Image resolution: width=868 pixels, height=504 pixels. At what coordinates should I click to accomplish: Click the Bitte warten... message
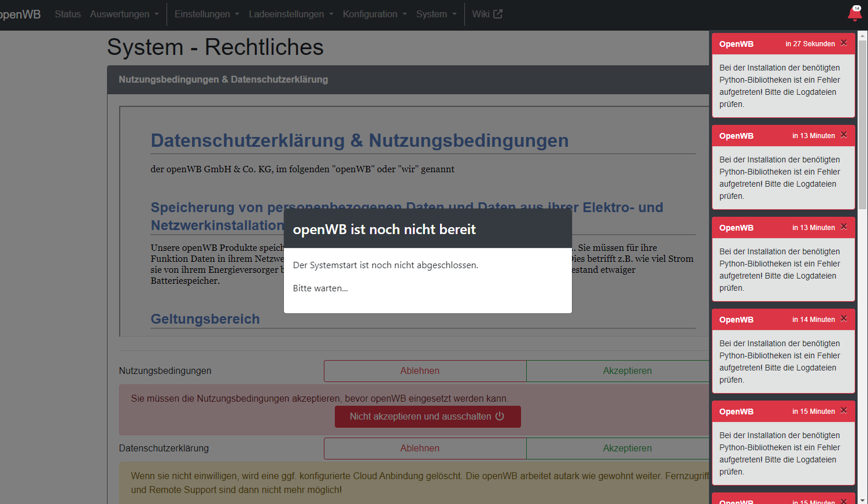[x=320, y=288]
